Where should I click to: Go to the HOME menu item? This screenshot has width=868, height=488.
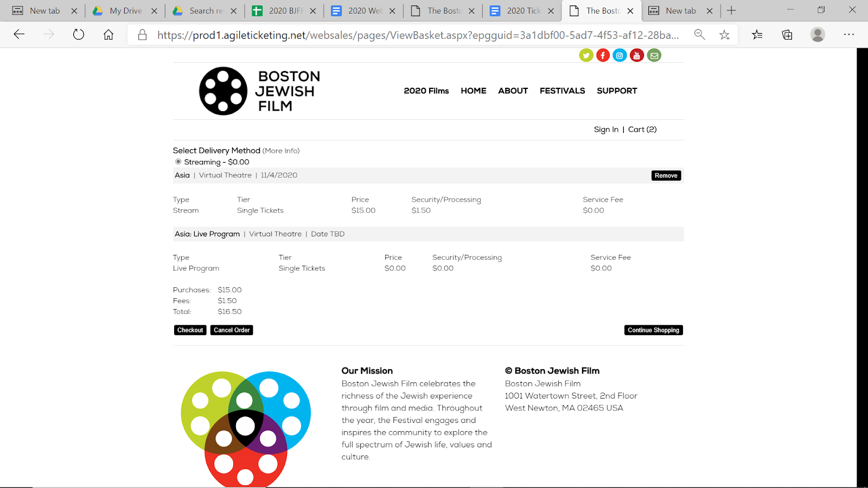click(x=474, y=91)
